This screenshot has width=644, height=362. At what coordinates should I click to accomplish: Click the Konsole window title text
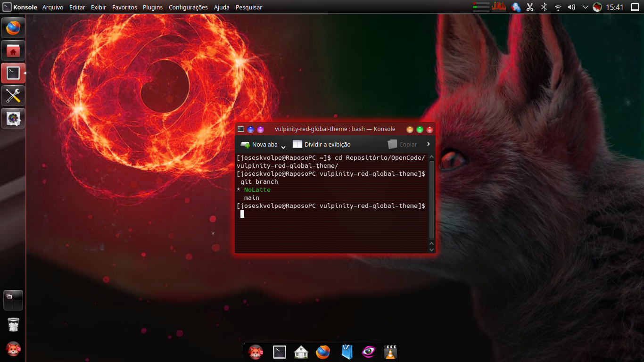[x=335, y=129]
